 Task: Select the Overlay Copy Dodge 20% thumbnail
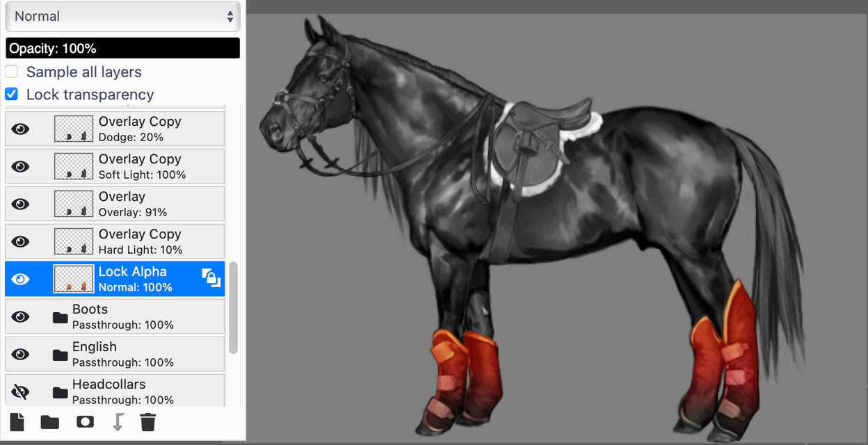pyautogui.click(x=74, y=129)
